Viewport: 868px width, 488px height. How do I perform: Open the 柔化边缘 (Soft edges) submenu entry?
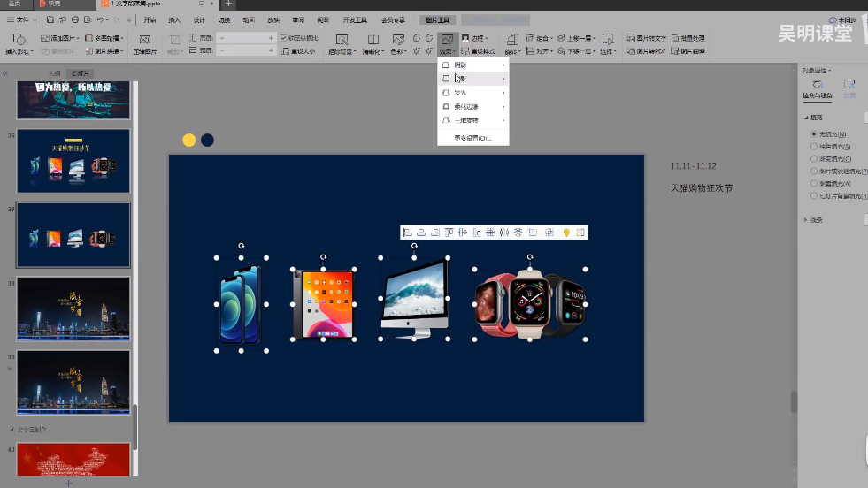473,106
